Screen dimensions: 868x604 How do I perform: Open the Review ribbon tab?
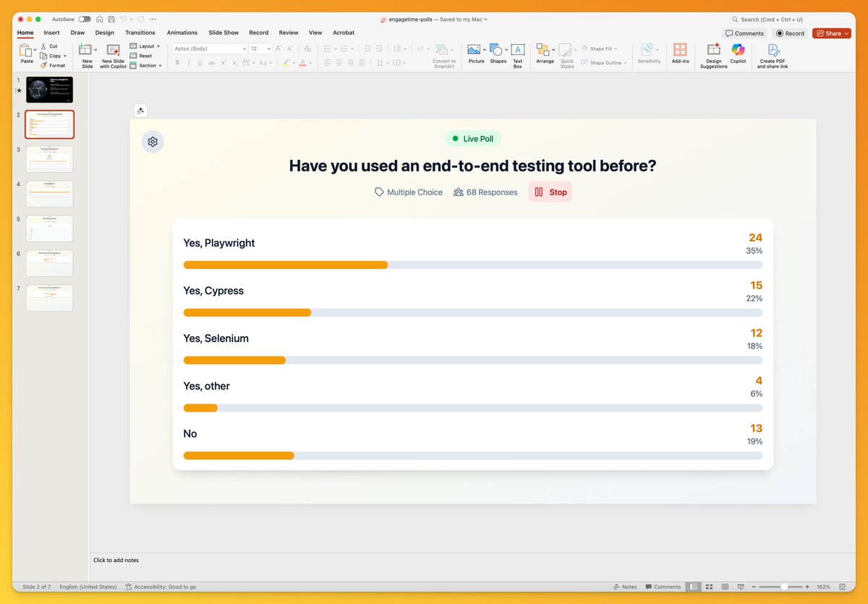coord(288,33)
